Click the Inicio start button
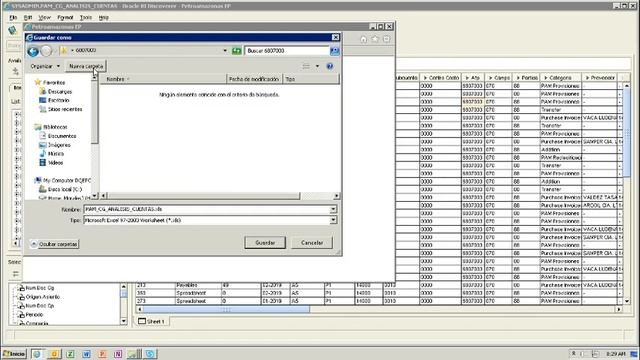 pos(14,354)
